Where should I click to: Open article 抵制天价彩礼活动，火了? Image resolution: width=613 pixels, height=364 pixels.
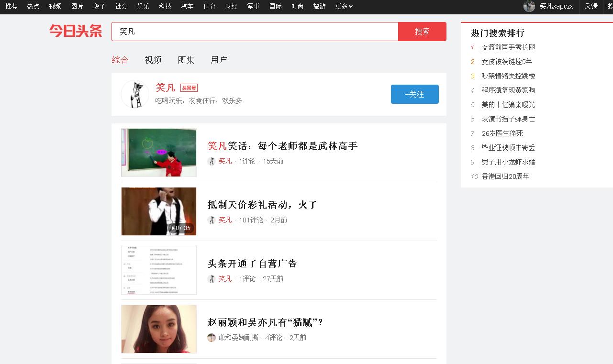click(262, 205)
